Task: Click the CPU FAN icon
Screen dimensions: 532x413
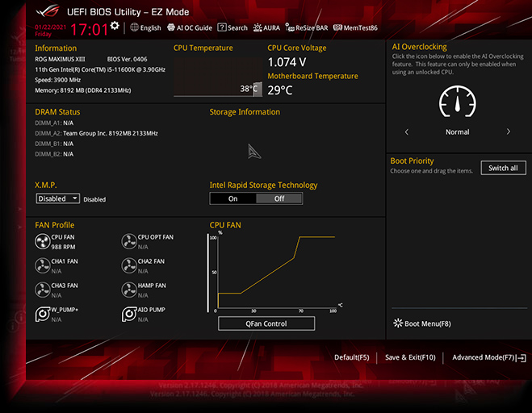Action: tap(43, 242)
